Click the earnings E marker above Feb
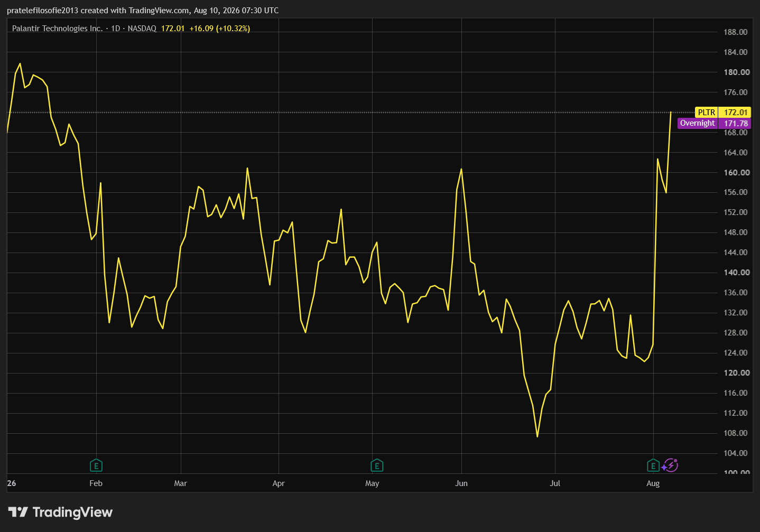This screenshot has width=760, height=532. 96,465
